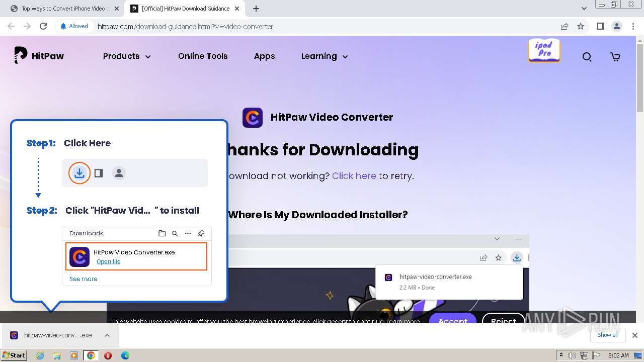644x362 pixels.
Task: Close the 'Top Ways to Convert iPhone Video' tab
Action: pos(117,9)
